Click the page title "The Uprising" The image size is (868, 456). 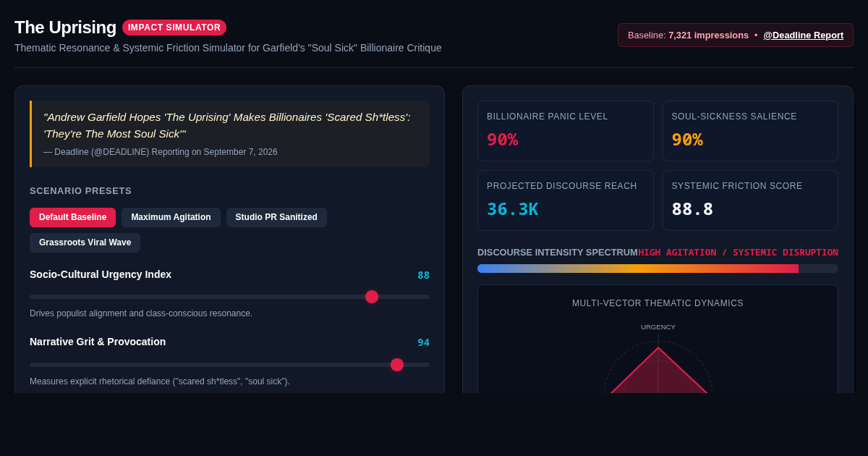point(65,28)
